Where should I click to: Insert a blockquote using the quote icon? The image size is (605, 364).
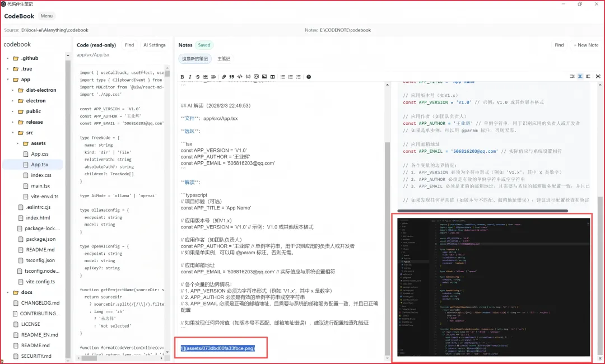tap(231, 77)
